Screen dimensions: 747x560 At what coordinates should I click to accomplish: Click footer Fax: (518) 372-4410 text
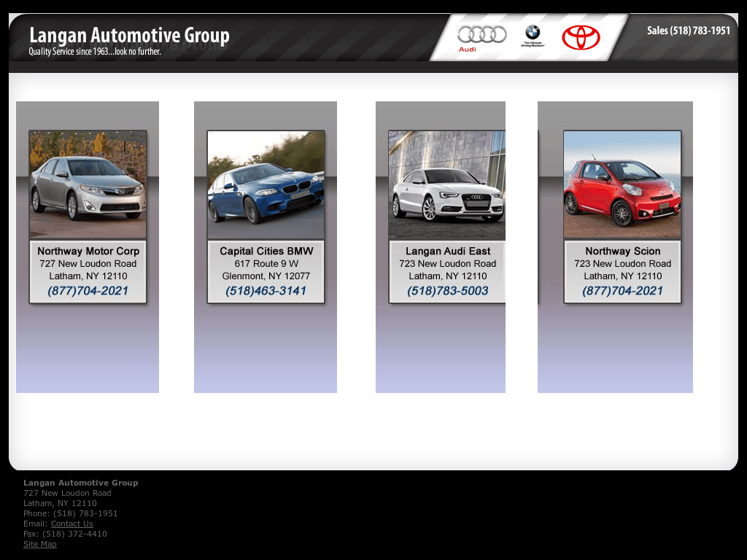tap(65, 534)
